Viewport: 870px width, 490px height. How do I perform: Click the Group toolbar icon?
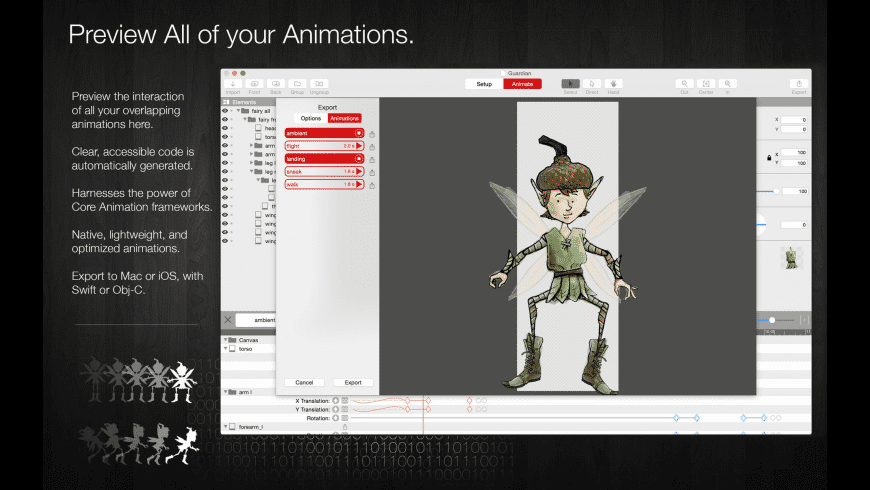tap(297, 84)
